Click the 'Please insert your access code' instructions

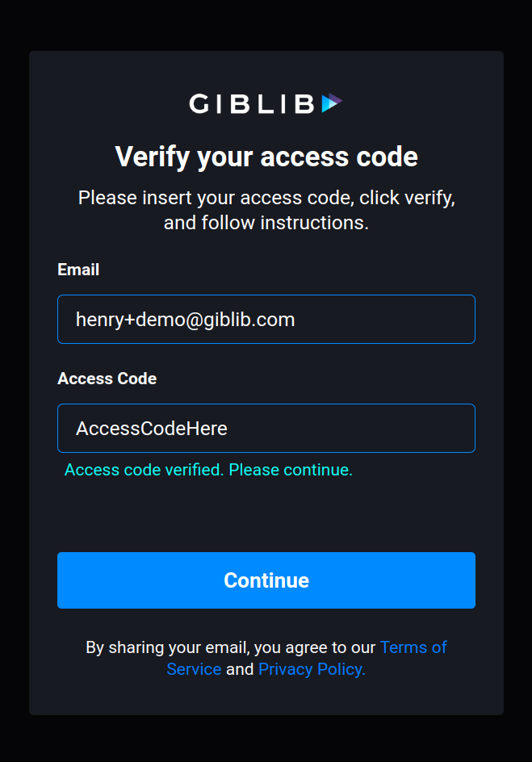pos(266,198)
